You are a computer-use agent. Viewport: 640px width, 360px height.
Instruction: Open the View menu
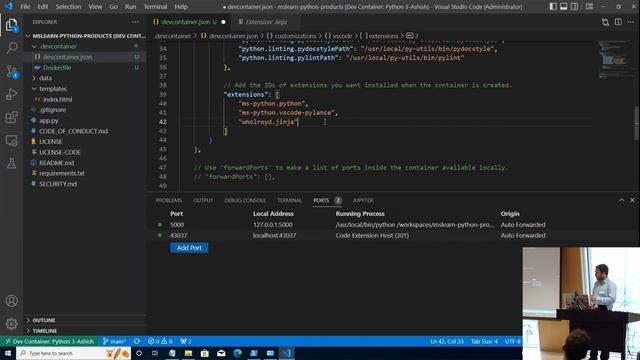coord(95,7)
